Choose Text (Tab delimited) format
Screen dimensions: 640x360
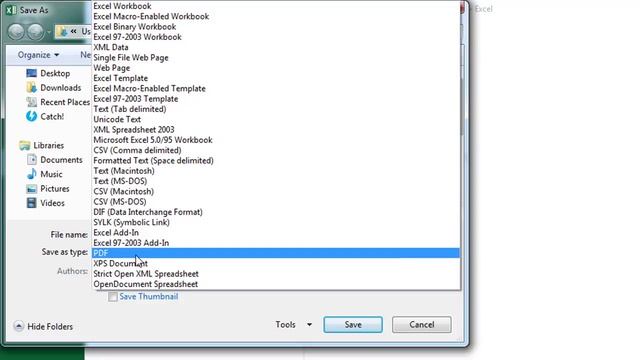[276, 109]
